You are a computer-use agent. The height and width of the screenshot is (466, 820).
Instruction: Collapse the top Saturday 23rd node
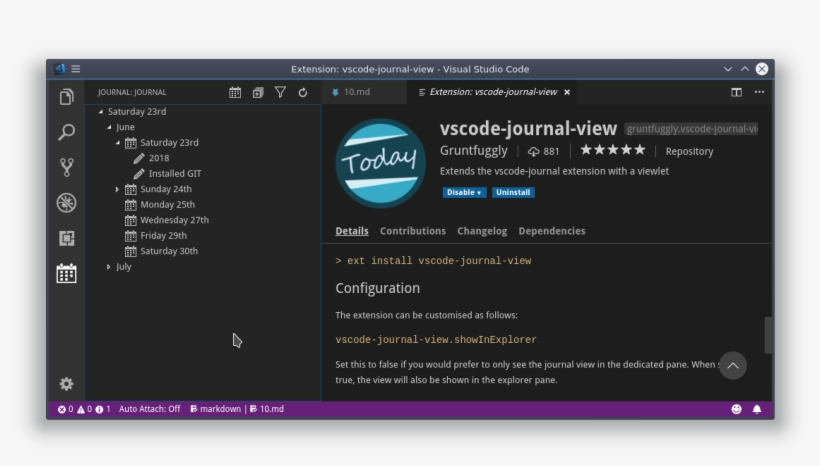pos(101,111)
